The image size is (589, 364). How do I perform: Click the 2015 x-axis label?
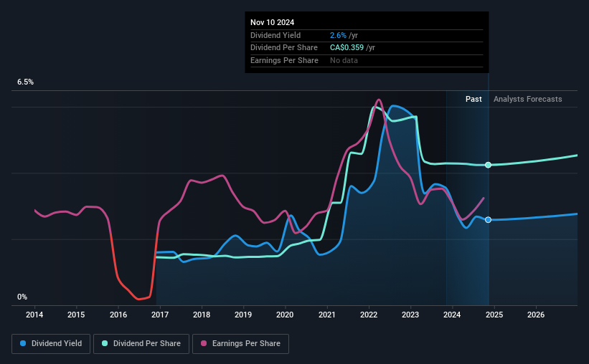[76, 315]
